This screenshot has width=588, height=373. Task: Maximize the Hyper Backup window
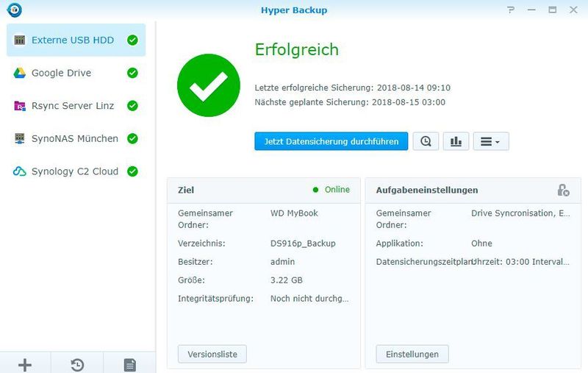[553, 10]
